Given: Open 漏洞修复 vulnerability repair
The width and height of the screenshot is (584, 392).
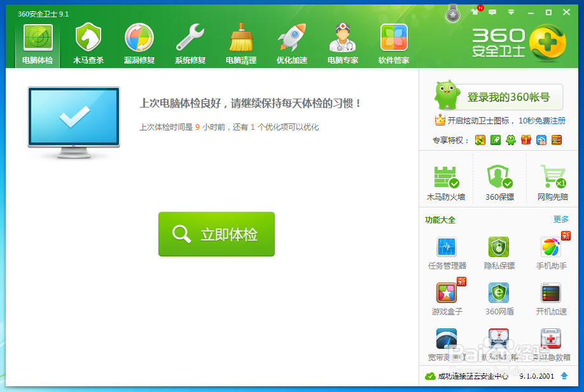Looking at the screenshot, I should tap(139, 45).
